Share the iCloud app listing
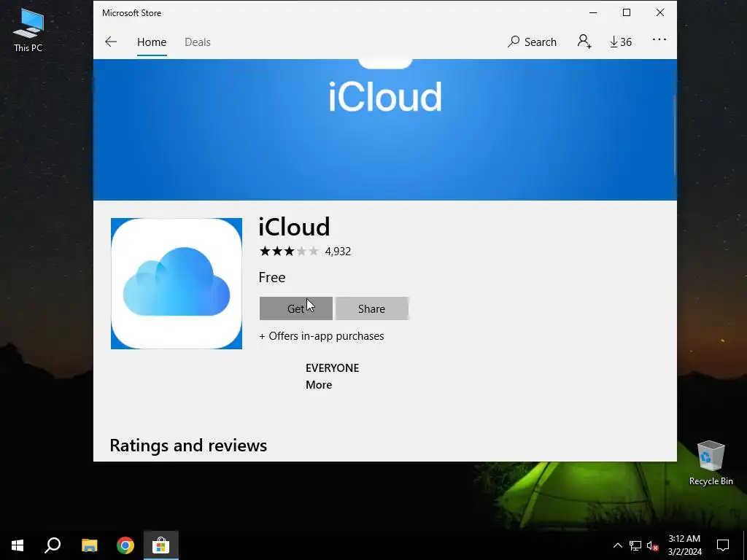 pyautogui.click(x=371, y=308)
